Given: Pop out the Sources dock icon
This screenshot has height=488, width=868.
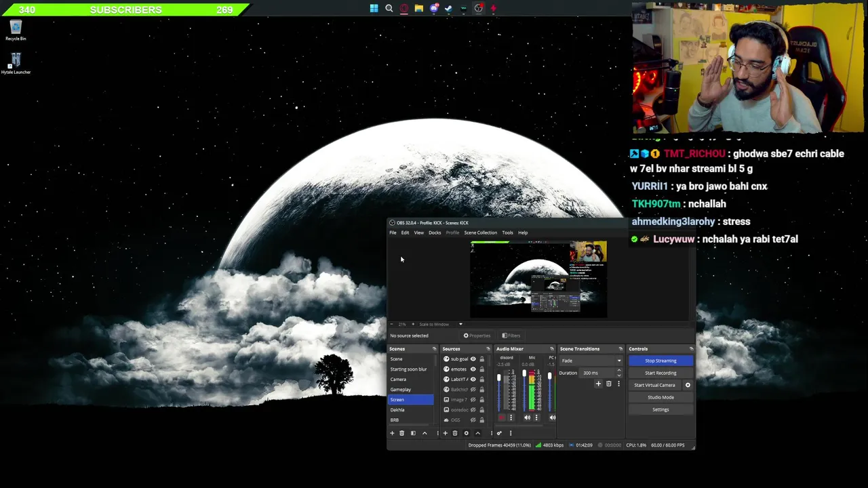Looking at the screenshot, I should (488, 349).
